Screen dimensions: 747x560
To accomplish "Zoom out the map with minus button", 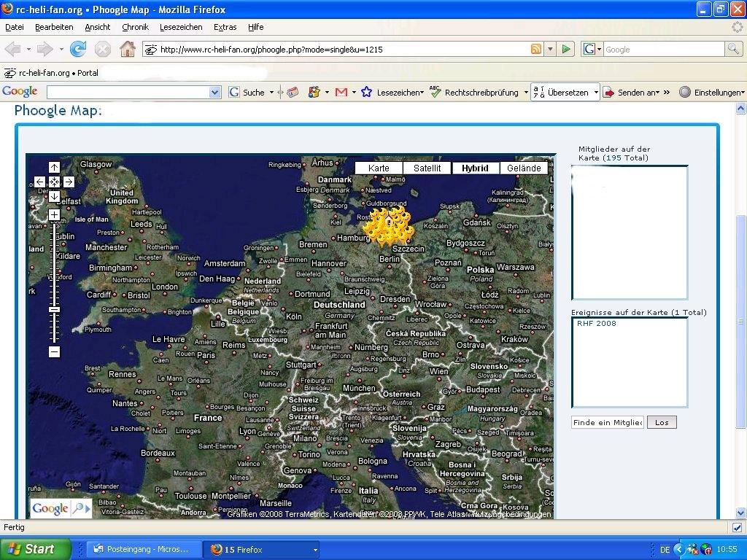I will point(54,352).
